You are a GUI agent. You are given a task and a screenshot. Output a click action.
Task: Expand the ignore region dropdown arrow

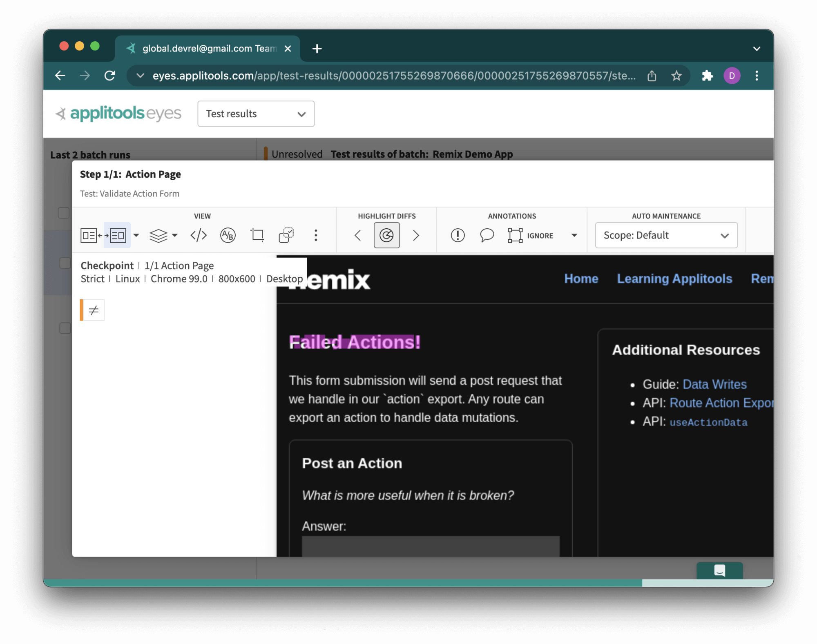574,235
